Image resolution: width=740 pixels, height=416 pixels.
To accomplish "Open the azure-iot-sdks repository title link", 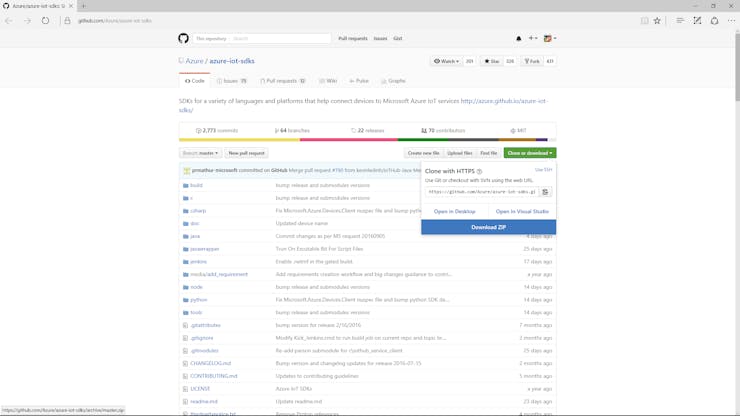I will (232, 61).
